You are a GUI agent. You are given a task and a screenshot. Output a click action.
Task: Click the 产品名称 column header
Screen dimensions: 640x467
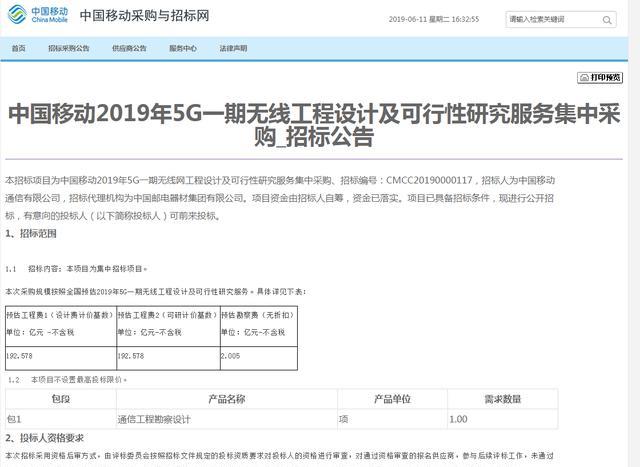(x=227, y=399)
